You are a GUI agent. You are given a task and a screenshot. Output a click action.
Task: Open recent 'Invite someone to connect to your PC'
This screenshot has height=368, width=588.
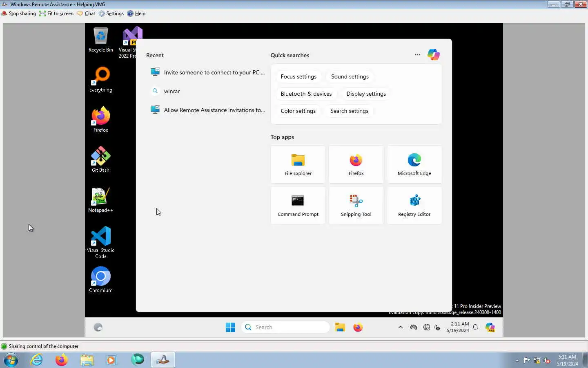tap(207, 72)
